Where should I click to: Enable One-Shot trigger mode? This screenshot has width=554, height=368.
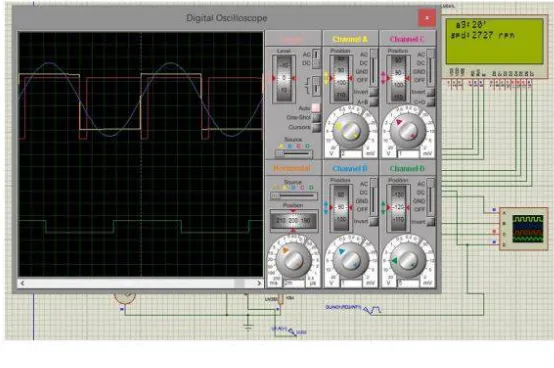pyautogui.click(x=316, y=117)
